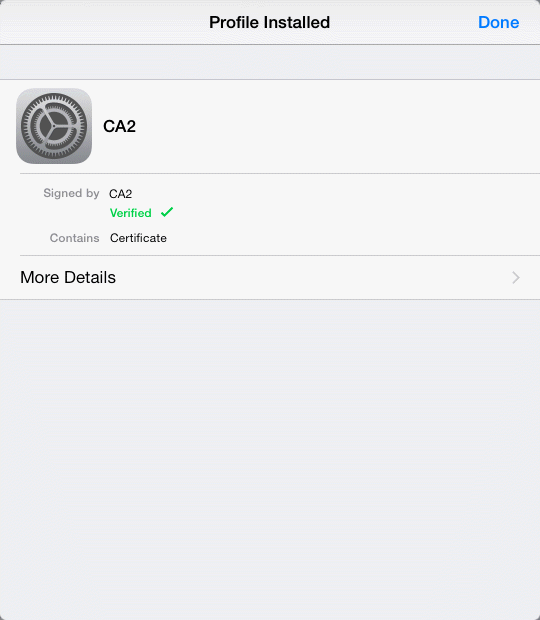Screen dimensions: 540x620
Task: Click the Profile Installed title
Action: (270, 23)
